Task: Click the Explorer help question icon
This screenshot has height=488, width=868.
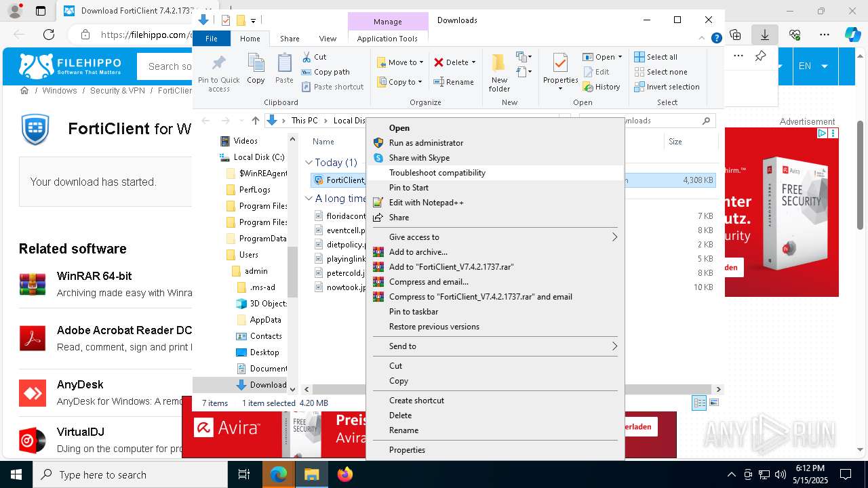Action: [x=716, y=39]
